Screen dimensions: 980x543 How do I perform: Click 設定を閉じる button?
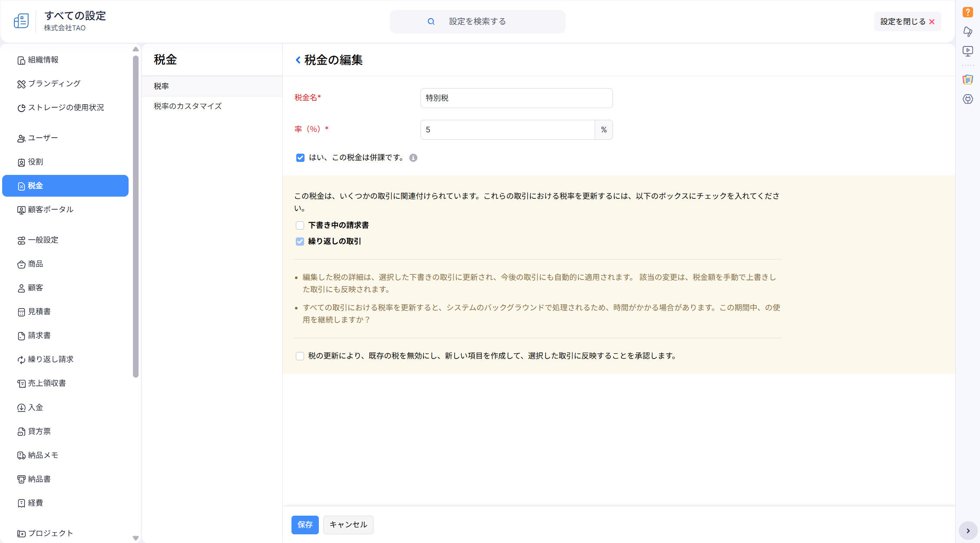pos(907,22)
